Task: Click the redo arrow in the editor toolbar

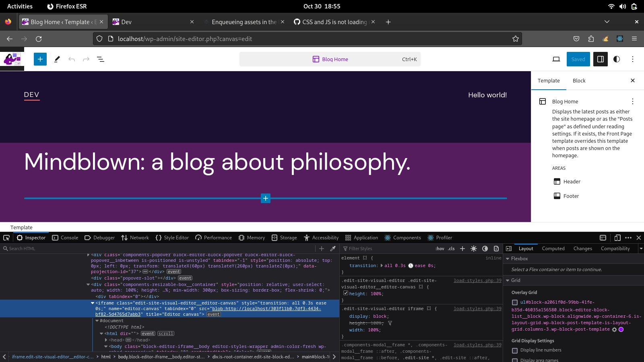Action: (86, 59)
